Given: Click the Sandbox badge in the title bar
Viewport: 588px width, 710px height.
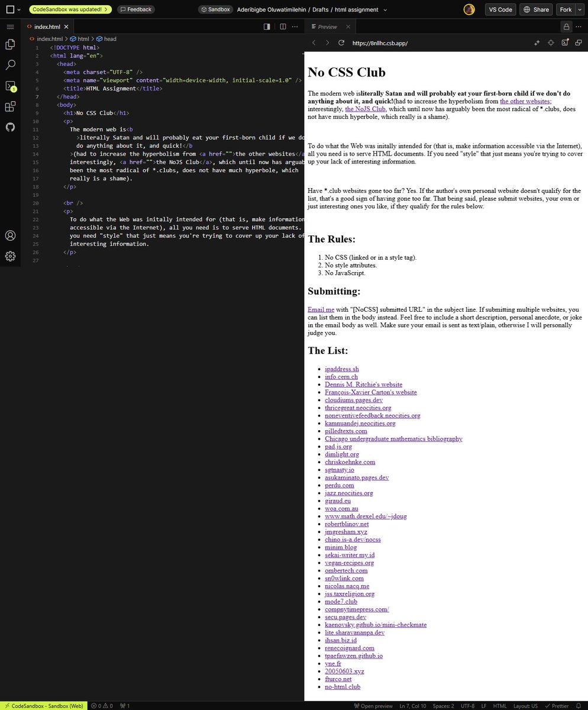Looking at the screenshot, I should [x=215, y=9].
